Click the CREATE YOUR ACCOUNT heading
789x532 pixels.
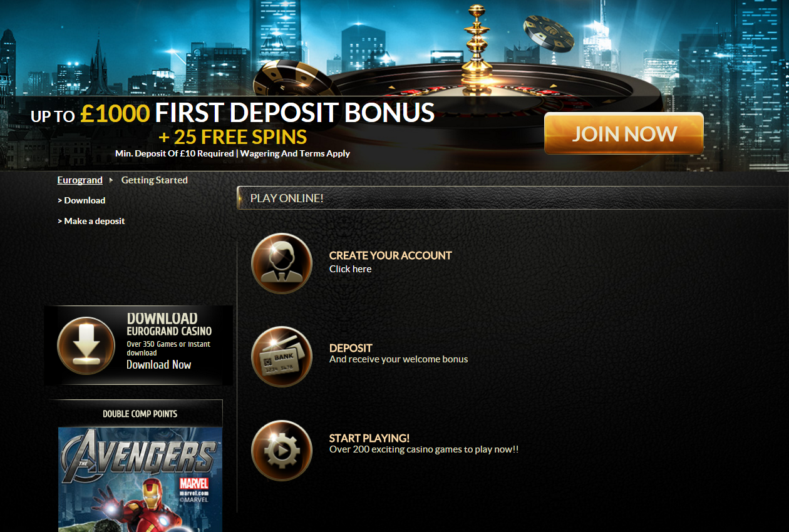(x=390, y=255)
